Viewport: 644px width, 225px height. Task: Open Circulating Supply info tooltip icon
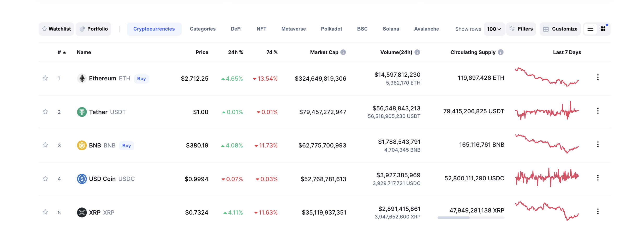tap(500, 52)
